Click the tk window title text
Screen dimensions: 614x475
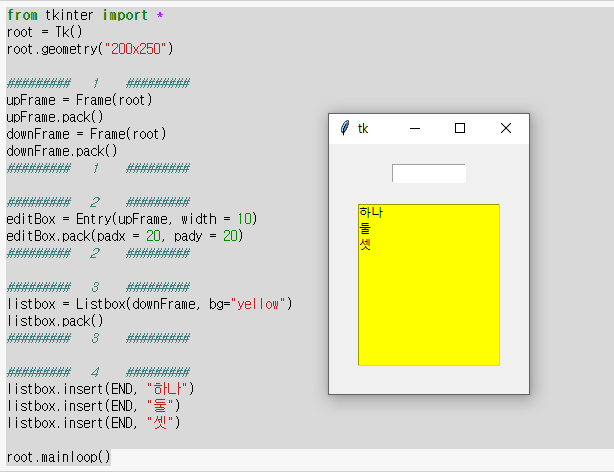[x=363, y=128]
